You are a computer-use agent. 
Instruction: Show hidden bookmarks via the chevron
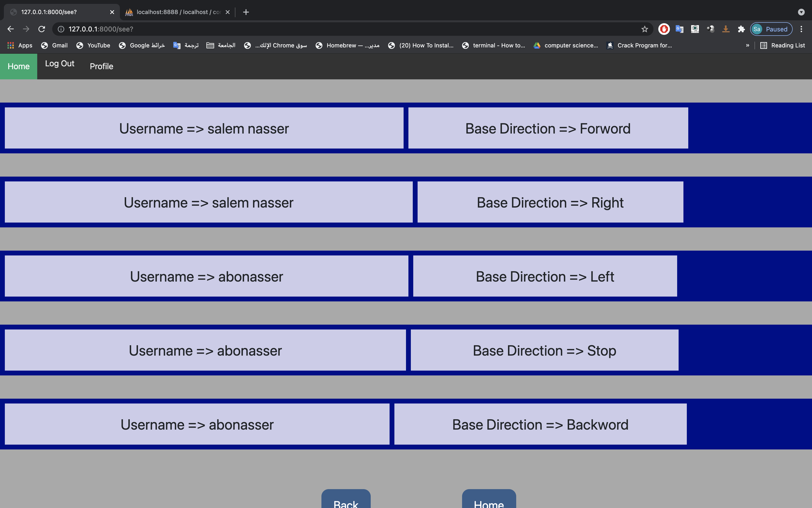(x=747, y=45)
